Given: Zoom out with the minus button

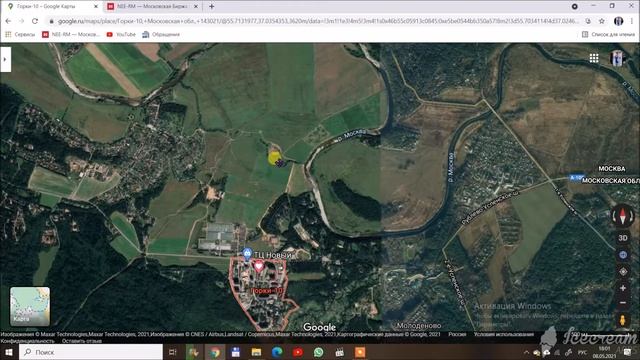Looking at the screenshot, I should [623, 303].
